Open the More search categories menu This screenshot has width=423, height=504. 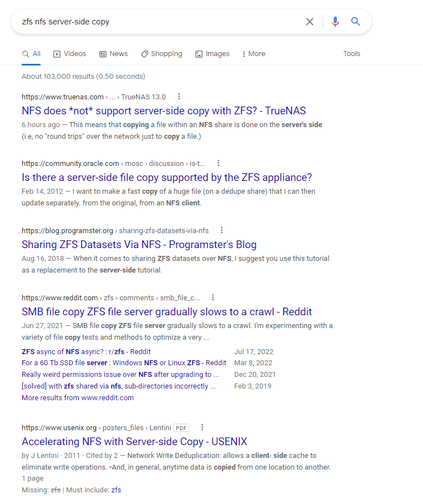[x=254, y=54]
